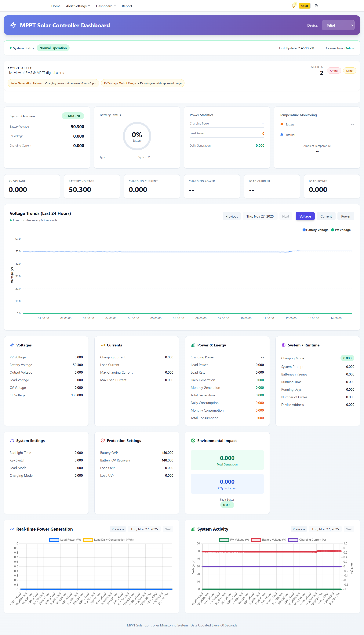Click the lightning bolt dashboard title icon
Viewport: 364px width, 635px height.
[x=13, y=25]
